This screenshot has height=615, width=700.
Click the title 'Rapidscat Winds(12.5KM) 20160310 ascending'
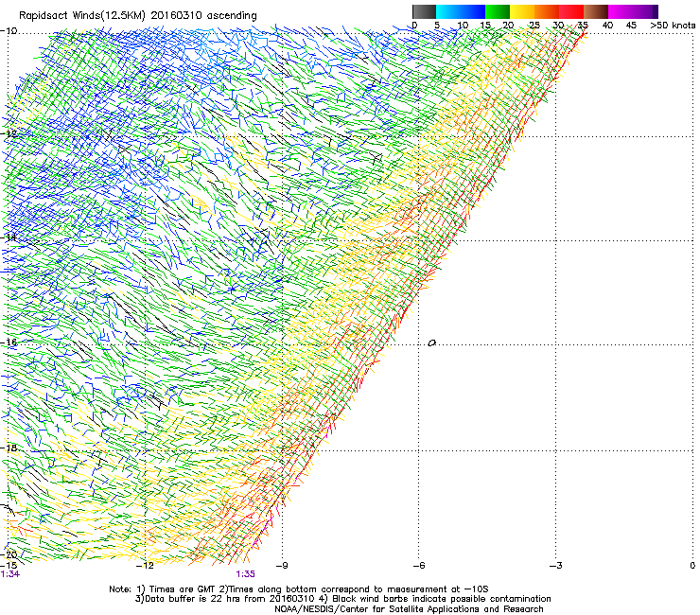[138, 16]
